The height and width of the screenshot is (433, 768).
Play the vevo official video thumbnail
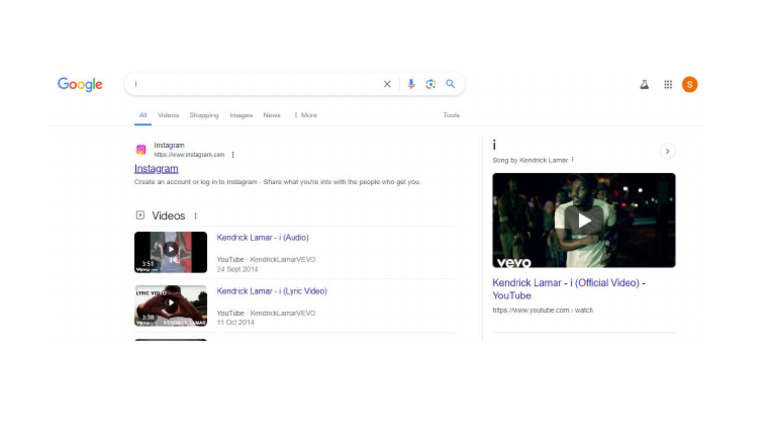coord(583,220)
